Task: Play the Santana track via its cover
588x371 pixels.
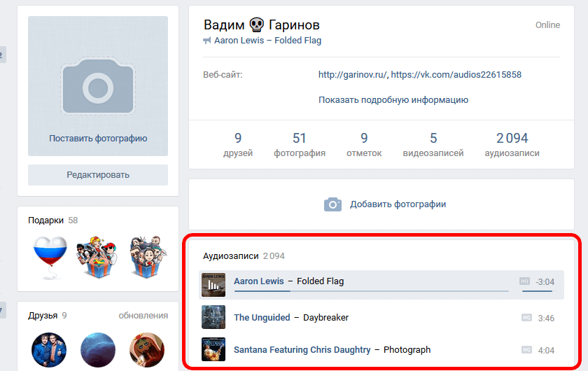Action: coord(213,349)
